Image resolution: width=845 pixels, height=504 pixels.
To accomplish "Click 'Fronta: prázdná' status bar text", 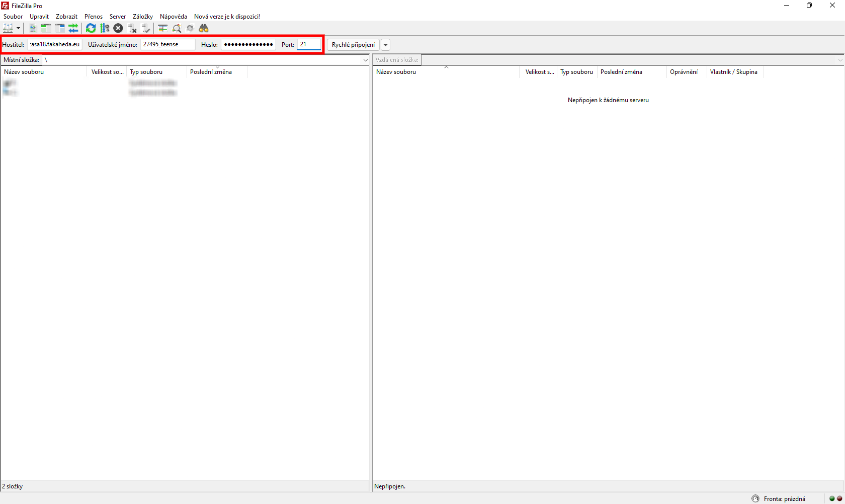I will tap(784, 499).
